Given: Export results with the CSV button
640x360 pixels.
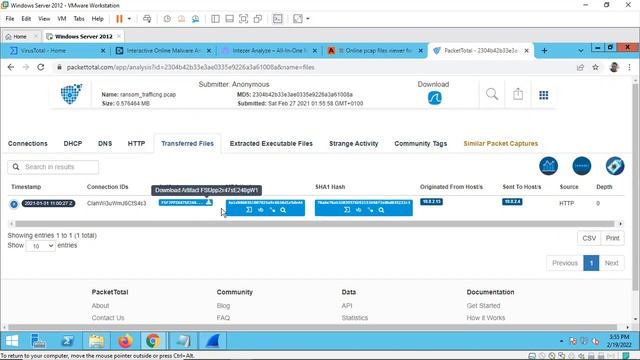Looking at the screenshot, I should 589,238.
